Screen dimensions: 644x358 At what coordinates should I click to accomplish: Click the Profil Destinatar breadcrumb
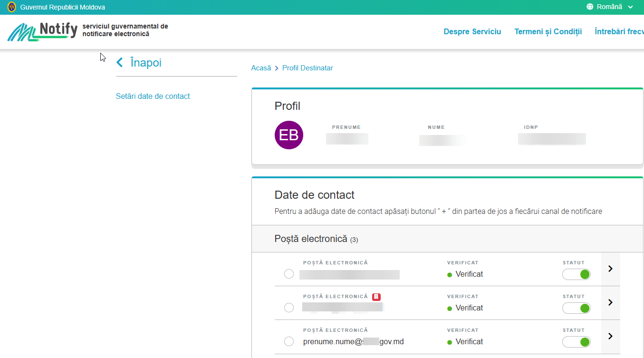coord(308,68)
